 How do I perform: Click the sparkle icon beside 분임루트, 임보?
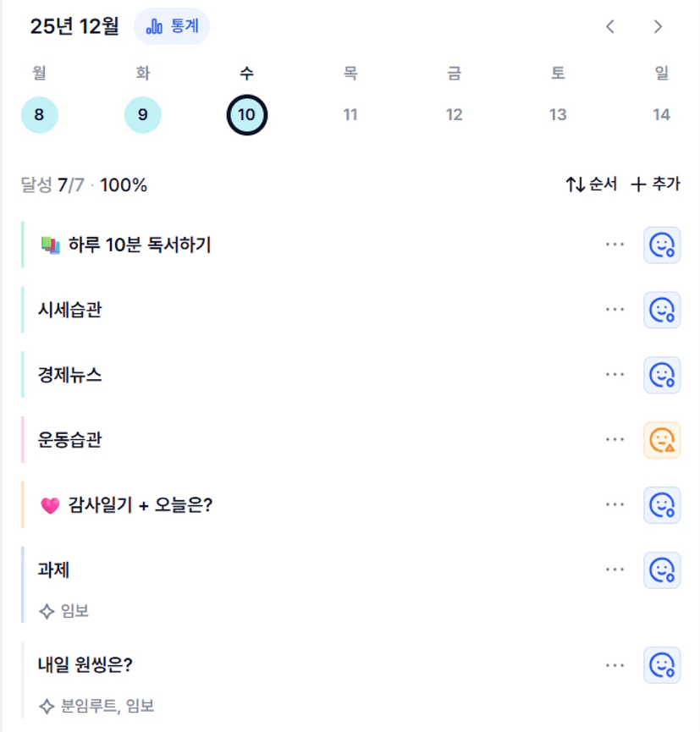47,706
